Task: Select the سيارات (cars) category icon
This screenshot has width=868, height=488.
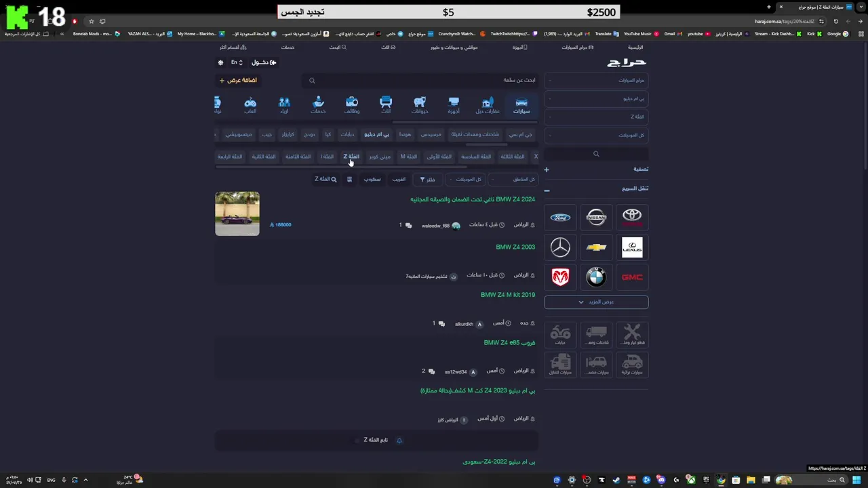Action: [521, 105]
